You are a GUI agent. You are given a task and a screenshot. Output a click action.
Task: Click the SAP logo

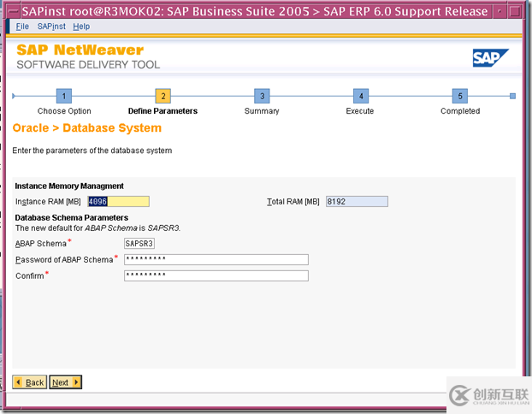(x=490, y=57)
